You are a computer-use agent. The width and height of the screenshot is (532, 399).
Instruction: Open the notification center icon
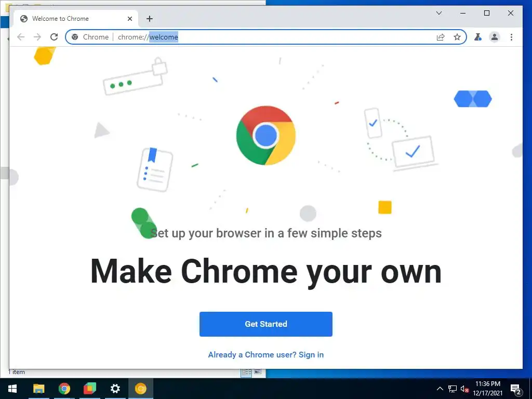click(x=516, y=389)
